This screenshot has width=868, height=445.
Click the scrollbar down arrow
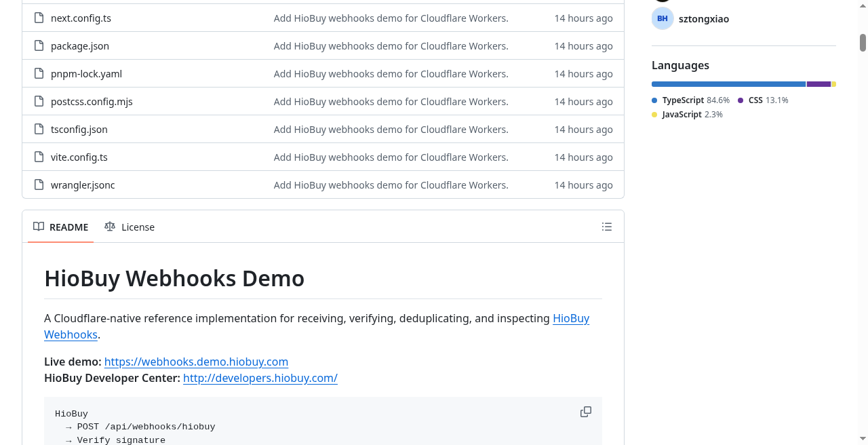coord(863,439)
